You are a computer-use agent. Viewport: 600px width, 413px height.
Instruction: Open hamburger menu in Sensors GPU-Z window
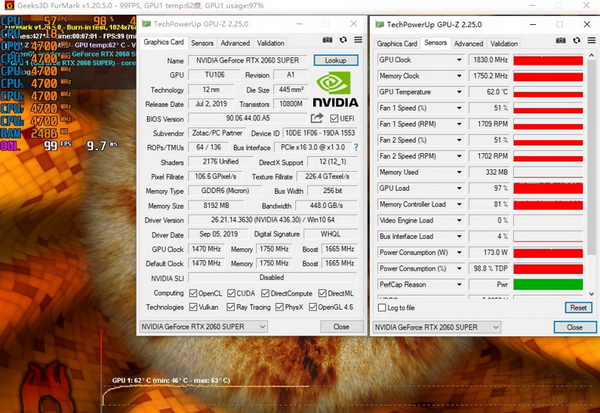[591, 40]
